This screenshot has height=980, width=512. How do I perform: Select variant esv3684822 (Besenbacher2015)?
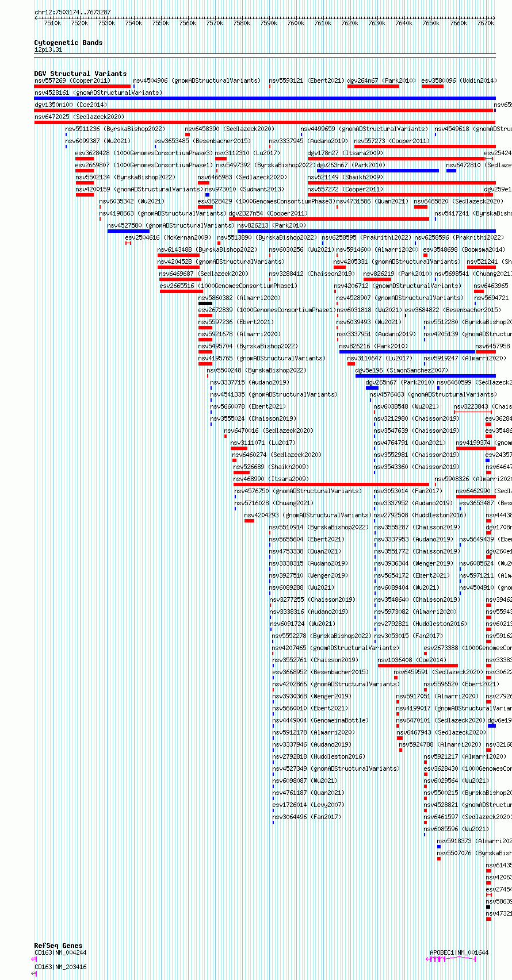point(453,310)
